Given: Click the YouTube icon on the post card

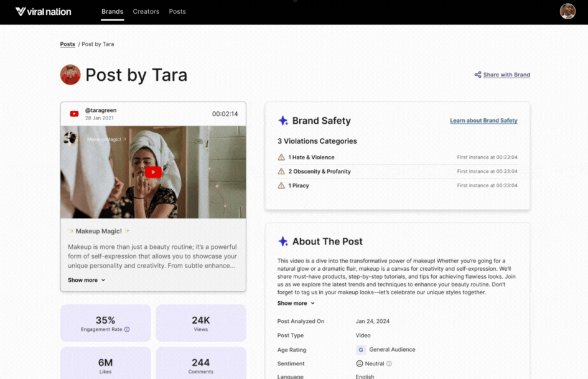Looking at the screenshot, I should coord(74,113).
